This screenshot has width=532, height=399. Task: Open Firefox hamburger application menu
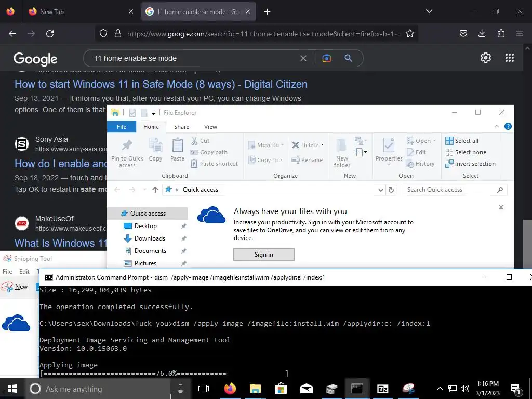pyautogui.click(x=520, y=33)
